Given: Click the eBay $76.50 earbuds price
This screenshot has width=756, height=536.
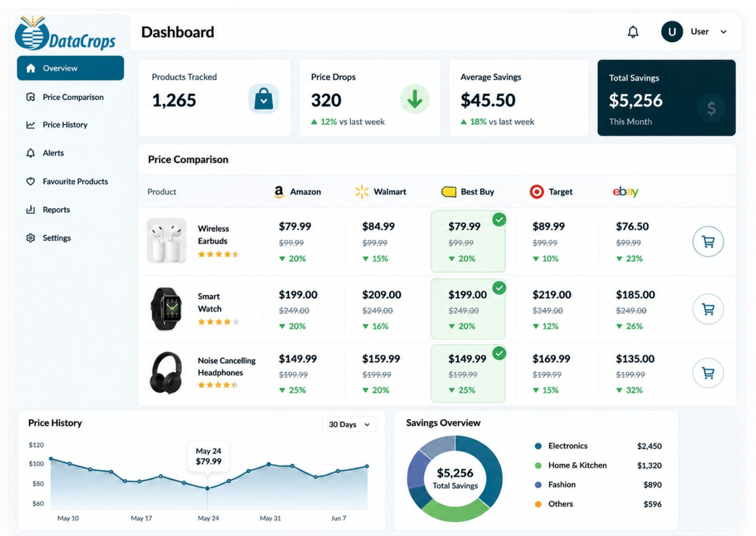Looking at the screenshot, I should coord(632,226).
